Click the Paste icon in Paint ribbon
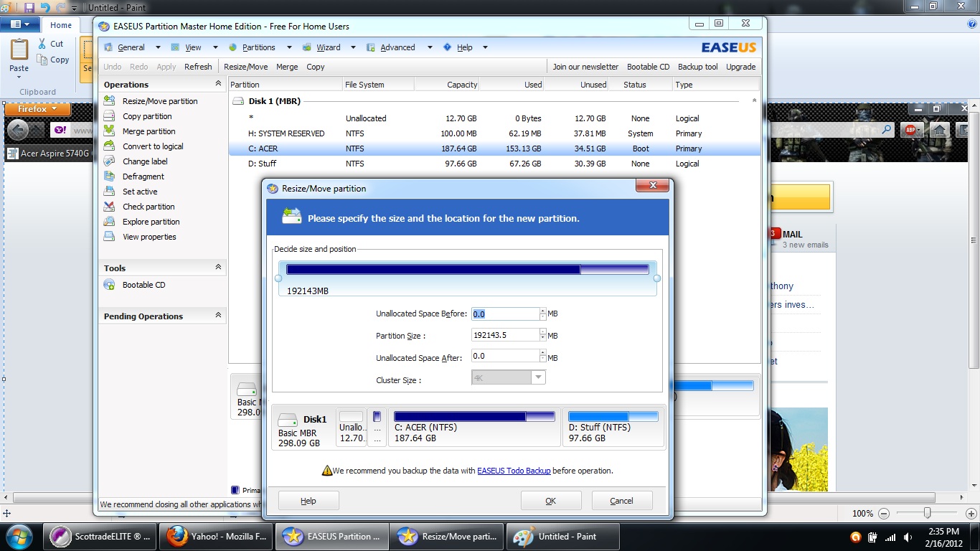 [19, 50]
